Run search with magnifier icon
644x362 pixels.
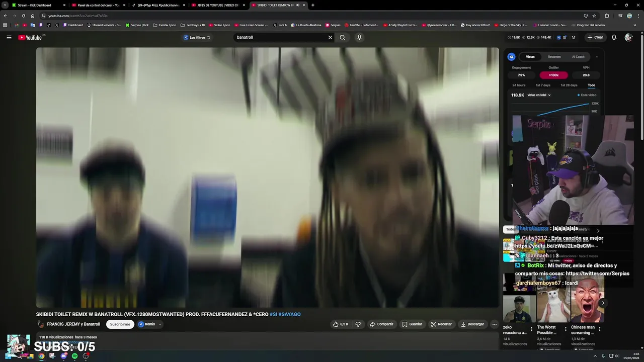tap(342, 37)
